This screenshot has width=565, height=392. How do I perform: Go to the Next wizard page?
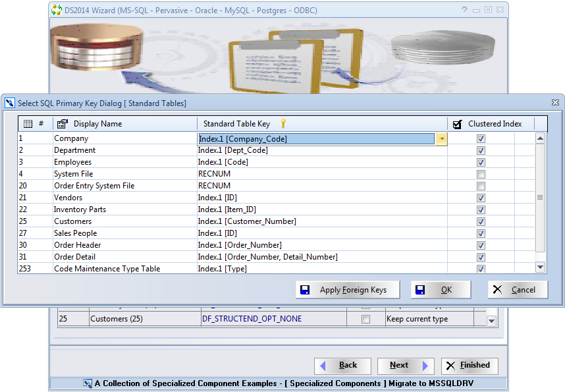(406, 366)
